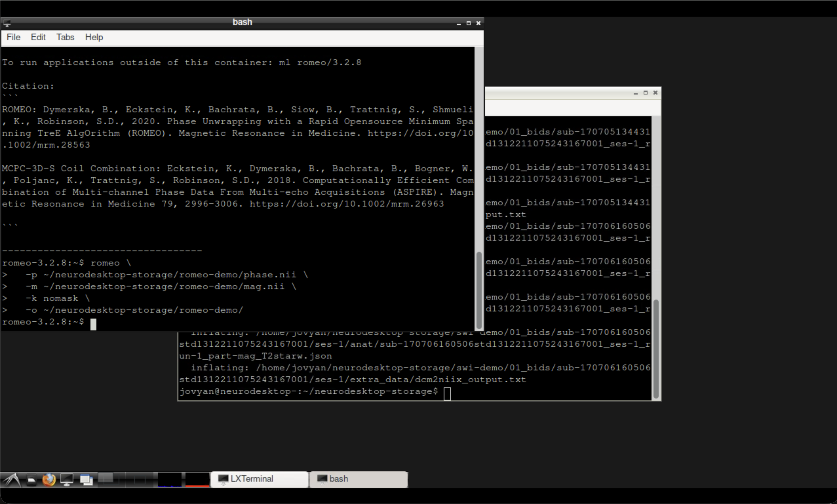Click the https://doi.org/10.1002/mrm.26963 text

pos(347,204)
